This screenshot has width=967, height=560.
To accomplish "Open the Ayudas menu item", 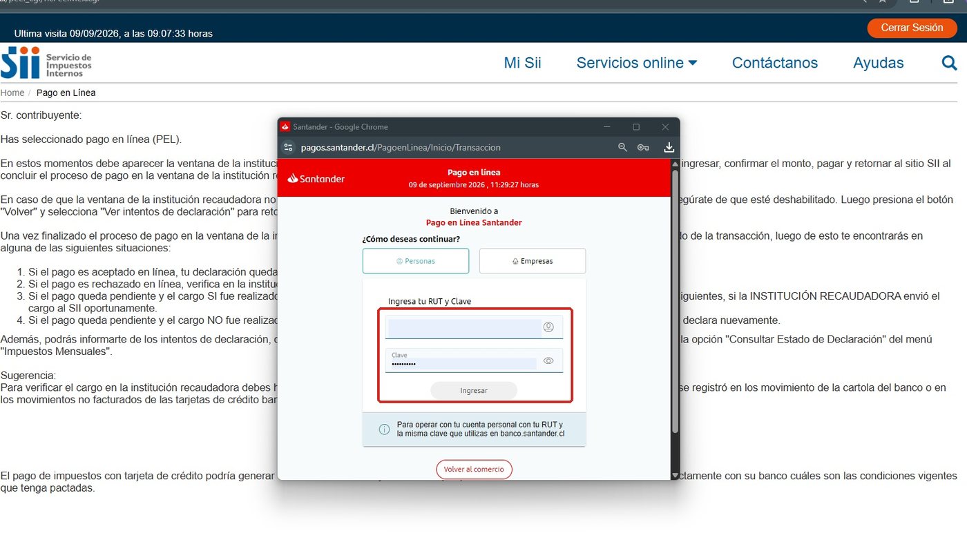I will pos(879,63).
